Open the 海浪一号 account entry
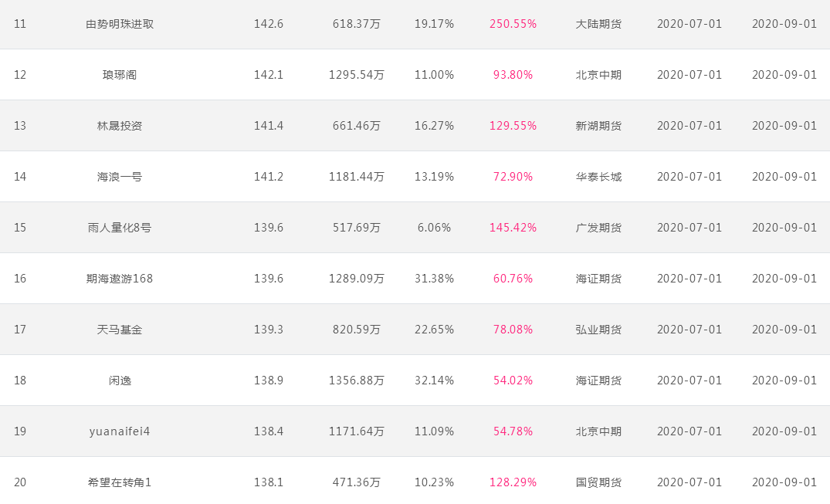This screenshot has height=504, width=830. 120,177
